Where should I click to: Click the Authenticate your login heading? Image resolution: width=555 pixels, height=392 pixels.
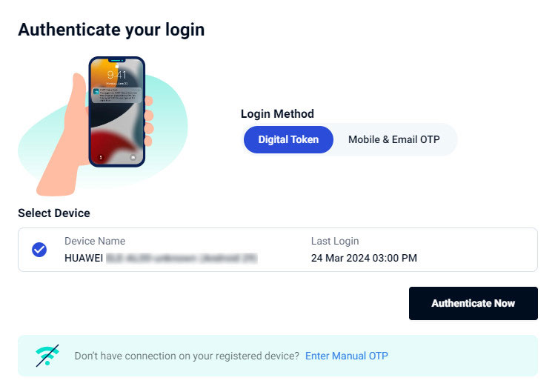pyautogui.click(x=111, y=30)
